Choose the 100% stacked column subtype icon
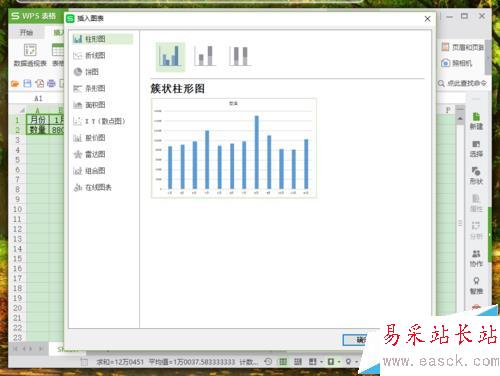Image resolution: width=500 pixels, height=376 pixels. coord(240,56)
